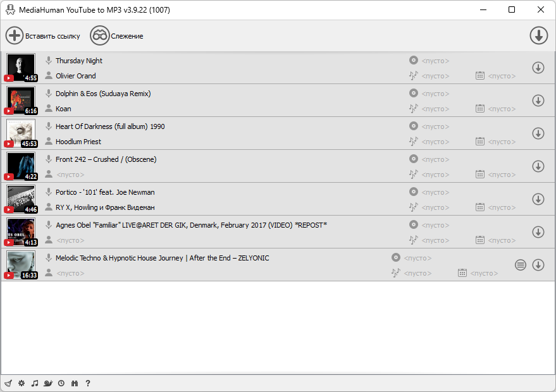This screenshot has width=556, height=392.
Task: Click the broom clear-list icon
Action: (8, 383)
